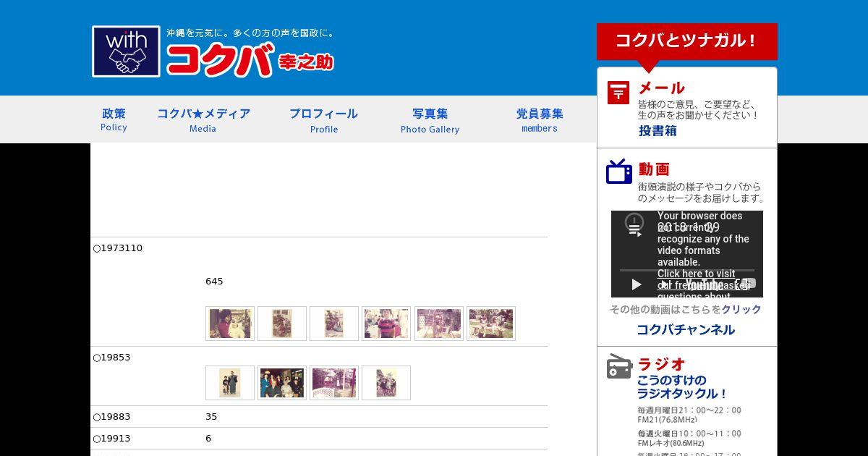Image resolution: width=868 pixels, height=456 pixels.
Task: Click the コクバとツナガル! banner
Action: pyautogui.click(x=686, y=41)
